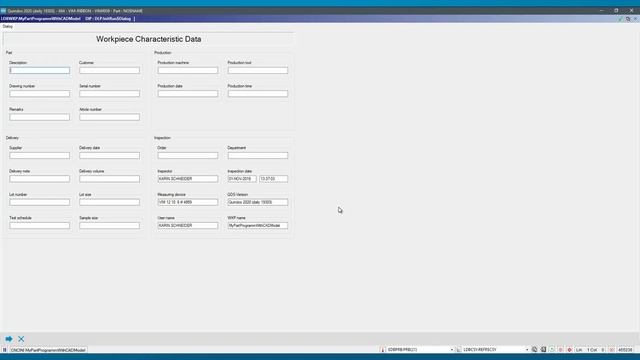Click the Supplier input field

pyautogui.click(x=40, y=156)
